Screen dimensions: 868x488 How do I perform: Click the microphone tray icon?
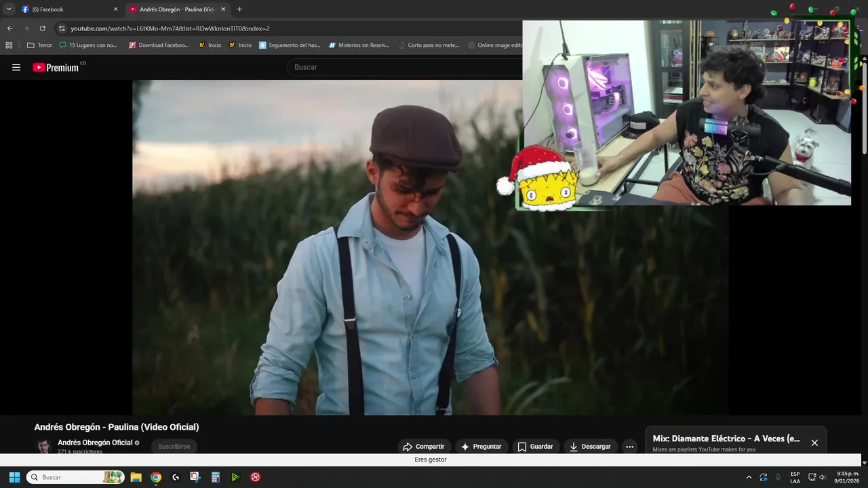click(778, 477)
